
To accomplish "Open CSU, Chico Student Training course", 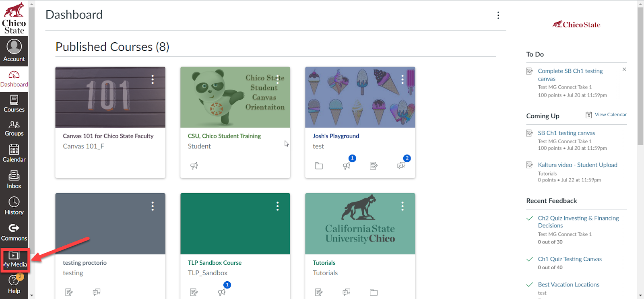I will tap(224, 136).
